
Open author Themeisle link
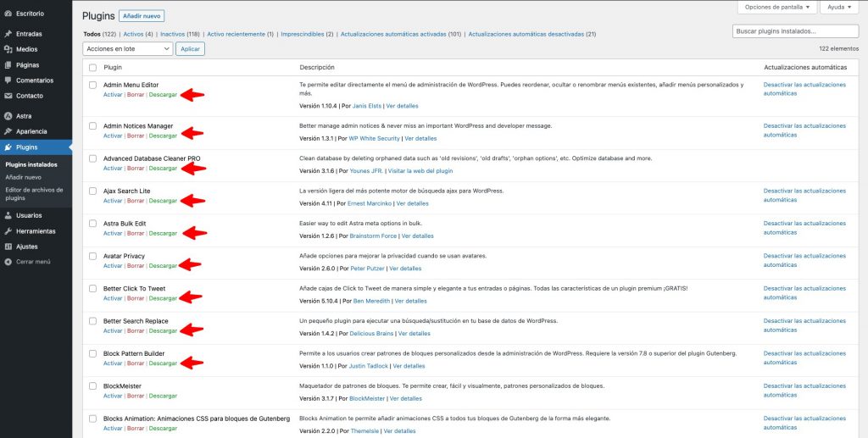point(364,431)
